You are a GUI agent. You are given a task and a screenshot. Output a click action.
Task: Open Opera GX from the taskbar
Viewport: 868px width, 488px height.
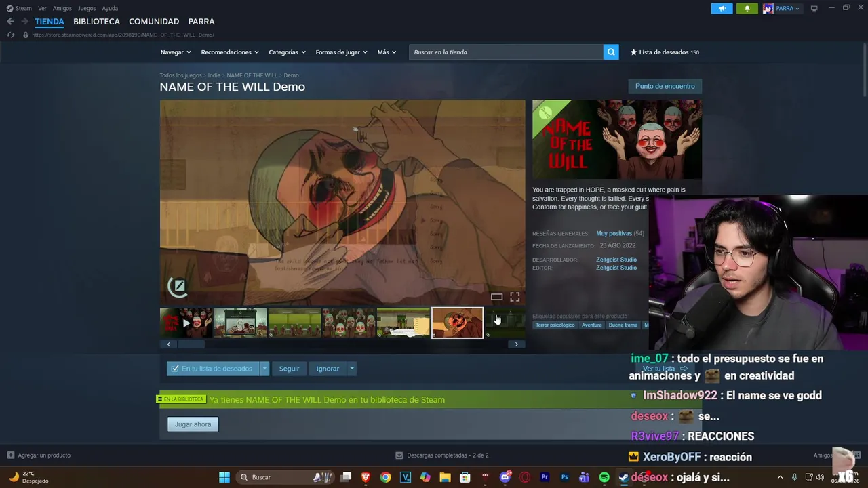point(525,477)
